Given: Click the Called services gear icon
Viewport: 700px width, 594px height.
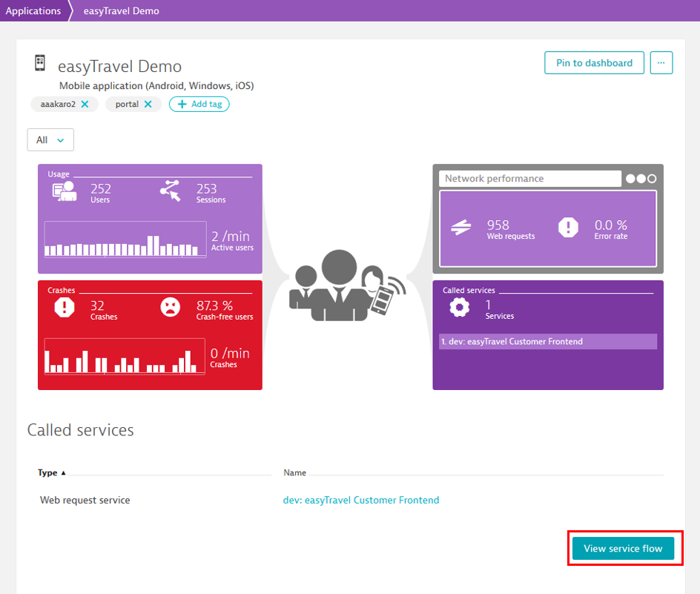Looking at the screenshot, I should pyautogui.click(x=460, y=307).
